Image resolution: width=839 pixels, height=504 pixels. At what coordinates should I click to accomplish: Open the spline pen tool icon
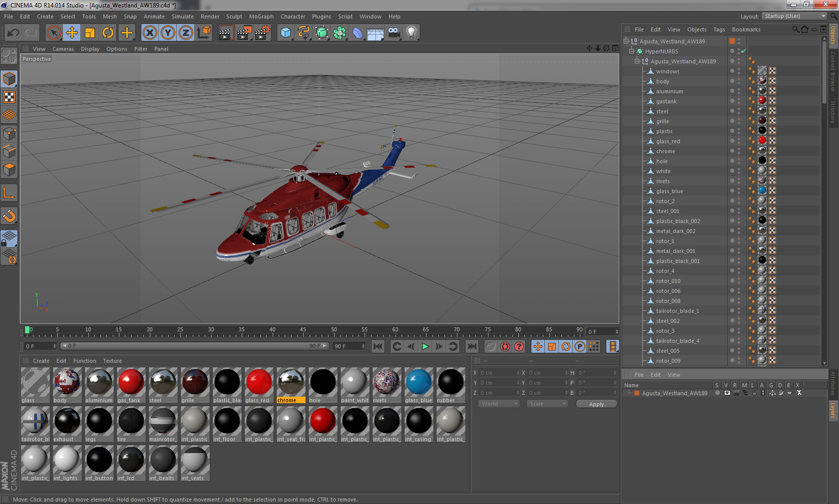pyautogui.click(x=304, y=33)
